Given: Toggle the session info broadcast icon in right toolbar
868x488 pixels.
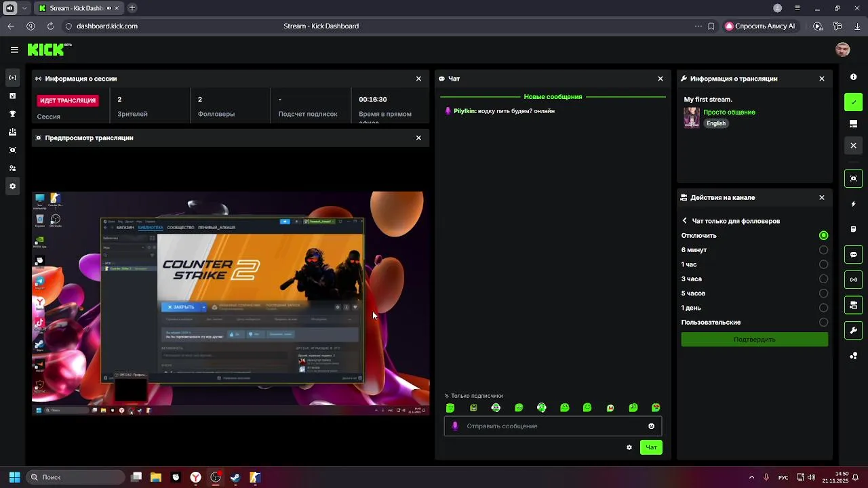Looking at the screenshot, I should point(853,280).
